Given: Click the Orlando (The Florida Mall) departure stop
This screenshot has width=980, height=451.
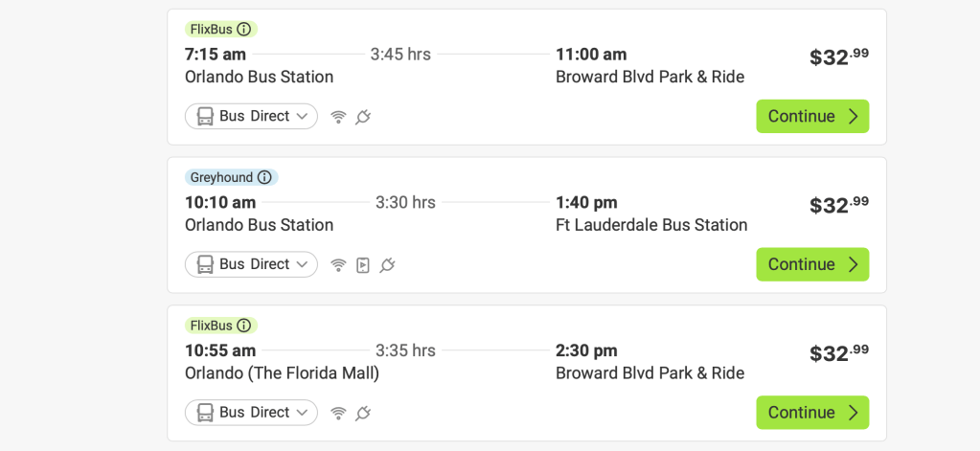Looking at the screenshot, I should point(282,373).
